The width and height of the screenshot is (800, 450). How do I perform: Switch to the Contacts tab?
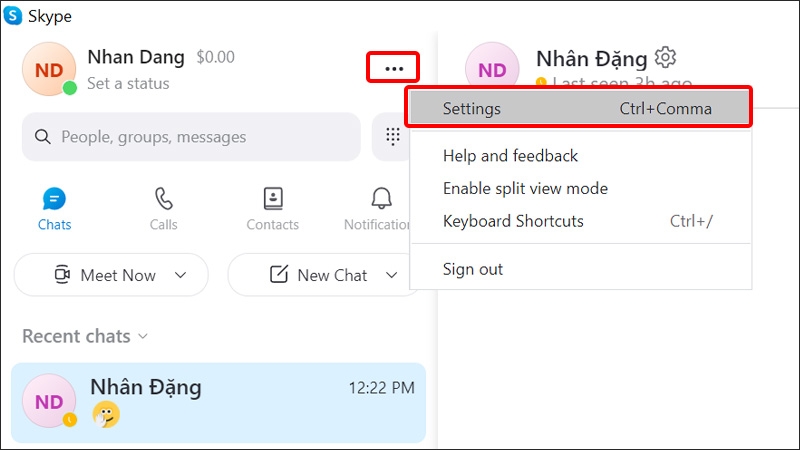pos(272,209)
